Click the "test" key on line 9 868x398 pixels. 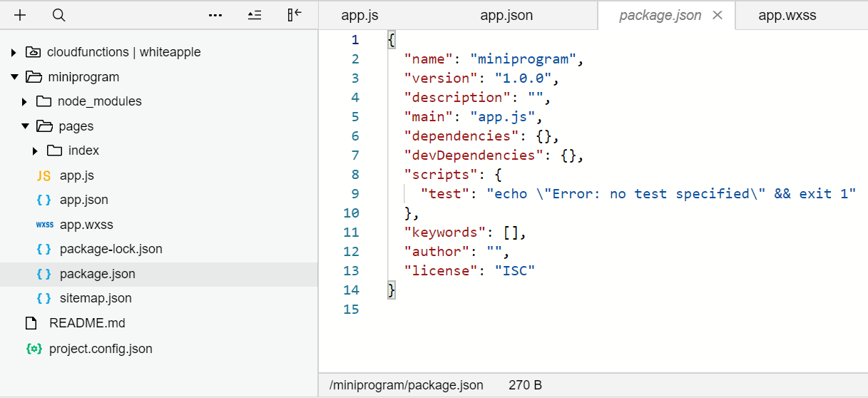(x=445, y=194)
